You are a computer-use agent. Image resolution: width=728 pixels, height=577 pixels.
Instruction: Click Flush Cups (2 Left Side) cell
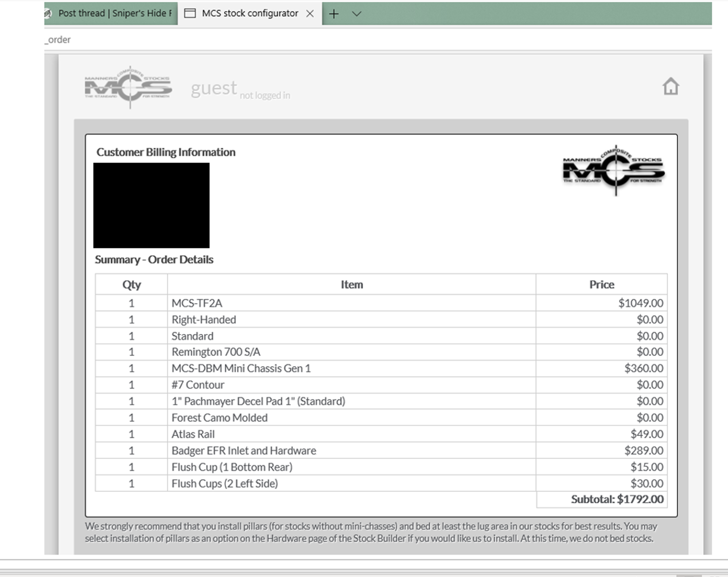(x=352, y=483)
